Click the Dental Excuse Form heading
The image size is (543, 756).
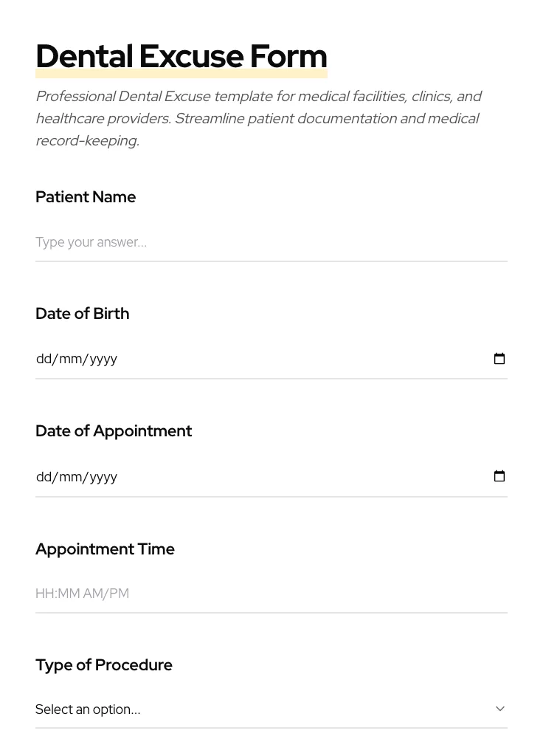[181, 57]
